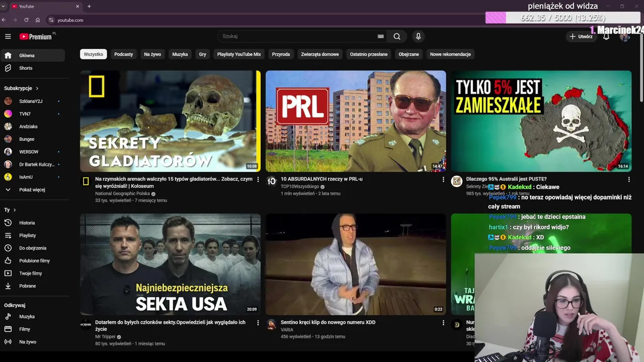Image resolution: width=644 pixels, height=362 pixels.
Task: Select the Wszystko filter chip
Action: click(93, 54)
